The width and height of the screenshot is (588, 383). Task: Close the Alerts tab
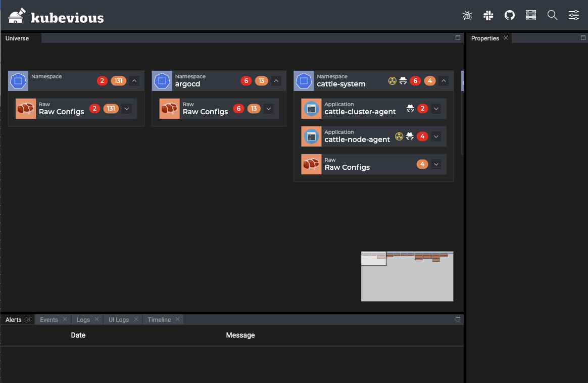28,319
